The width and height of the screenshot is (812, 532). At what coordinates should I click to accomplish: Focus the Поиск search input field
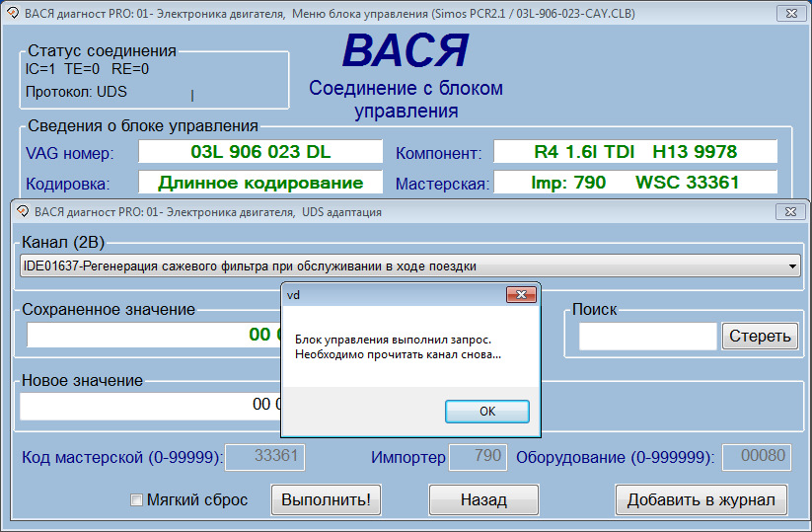click(647, 337)
